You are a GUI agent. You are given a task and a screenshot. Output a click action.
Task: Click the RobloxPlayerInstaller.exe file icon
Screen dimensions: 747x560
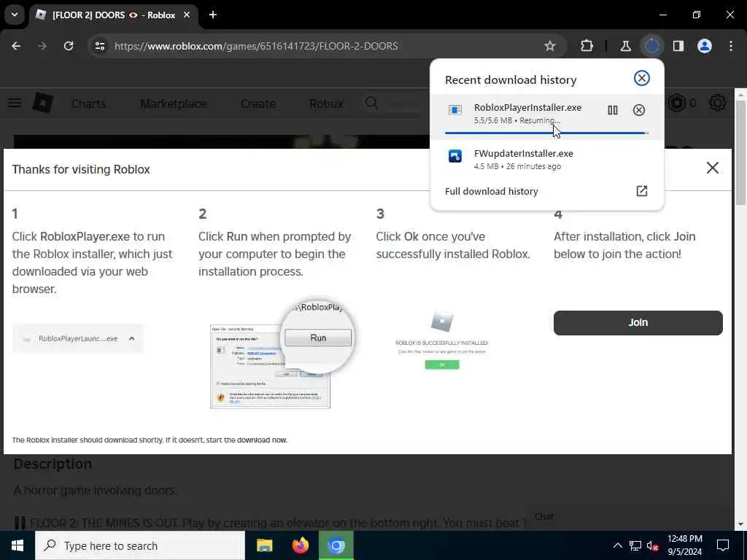(455, 111)
